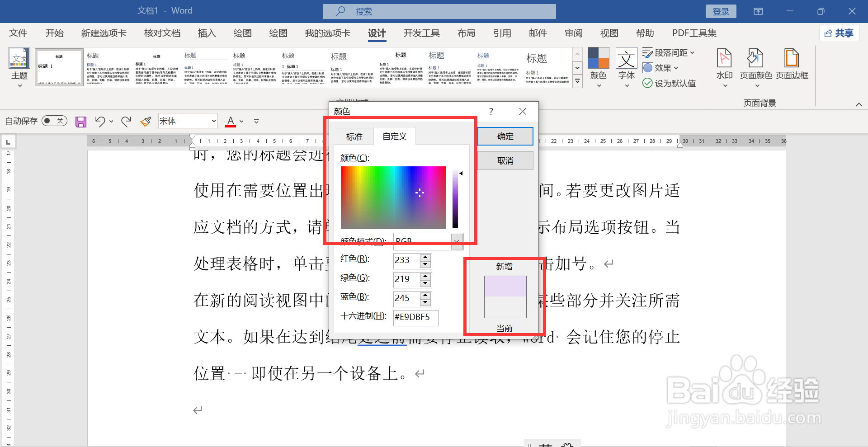This screenshot has height=447, width=868.
Task: Increase the Green (绿色) value spinner
Action: click(425, 276)
